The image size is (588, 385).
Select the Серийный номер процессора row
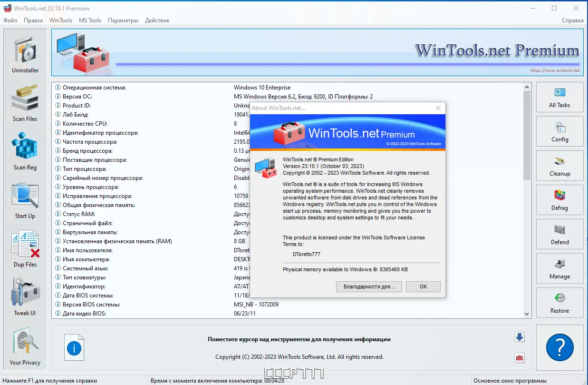coord(287,178)
